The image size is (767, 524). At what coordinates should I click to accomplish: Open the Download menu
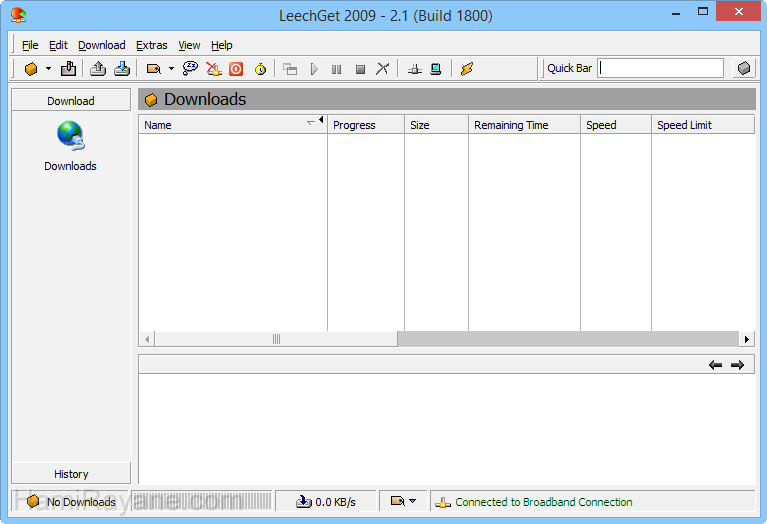click(x=102, y=45)
